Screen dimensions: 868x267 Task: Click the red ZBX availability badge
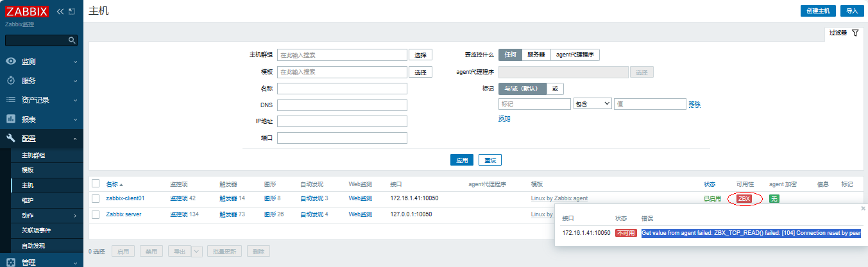coord(744,199)
